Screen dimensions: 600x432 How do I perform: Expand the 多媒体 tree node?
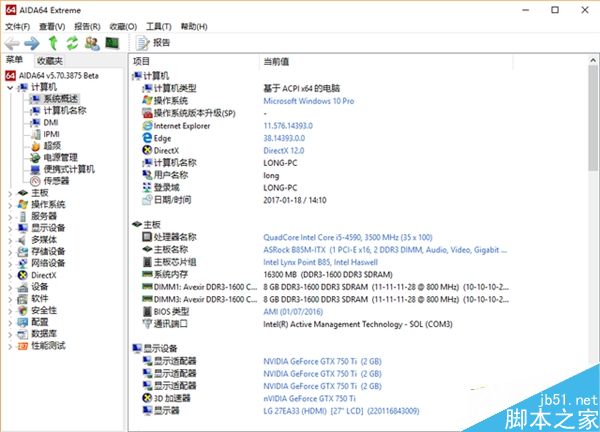[10, 240]
